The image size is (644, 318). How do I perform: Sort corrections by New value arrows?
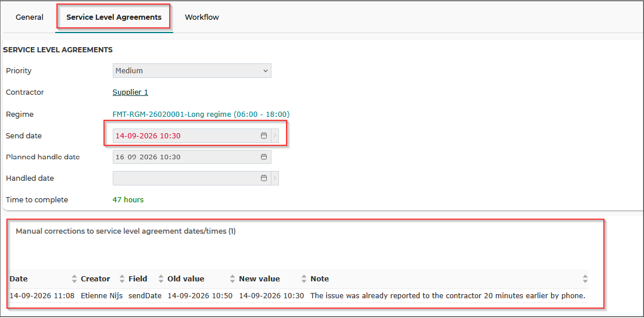pyautogui.click(x=304, y=278)
